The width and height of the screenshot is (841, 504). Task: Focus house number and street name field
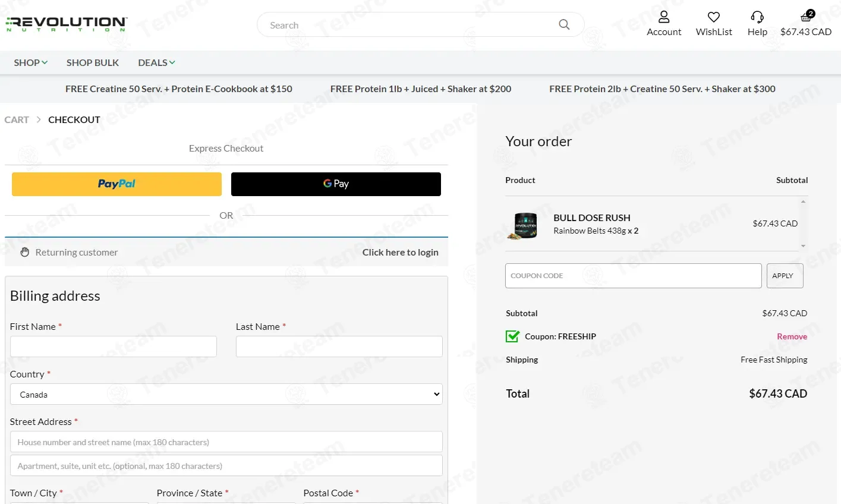coord(226,442)
